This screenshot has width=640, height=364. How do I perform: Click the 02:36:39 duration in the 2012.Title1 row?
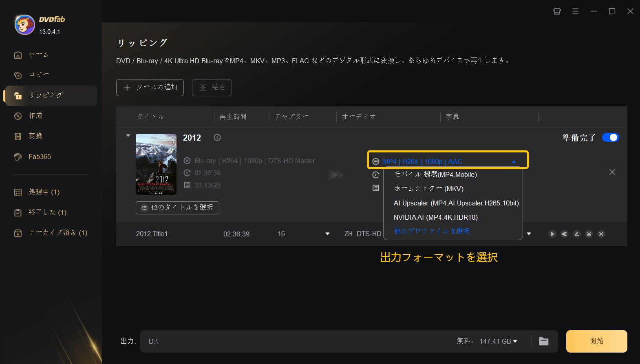click(236, 234)
